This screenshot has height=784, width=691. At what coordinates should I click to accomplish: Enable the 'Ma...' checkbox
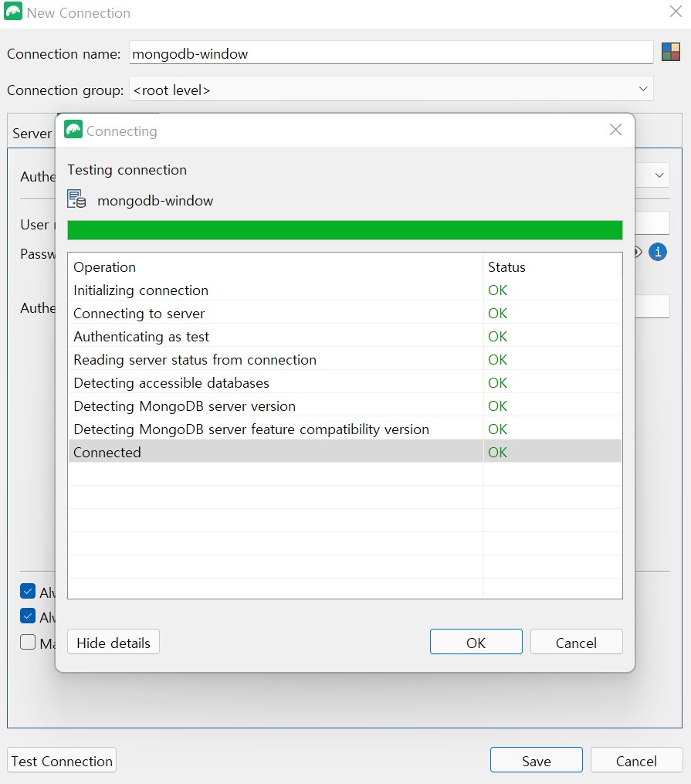28,642
